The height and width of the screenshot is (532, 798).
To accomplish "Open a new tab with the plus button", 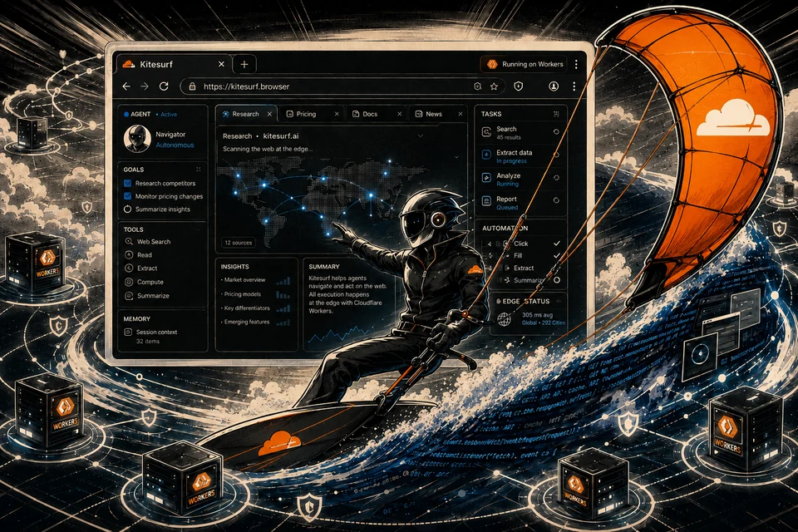I will 244,64.
